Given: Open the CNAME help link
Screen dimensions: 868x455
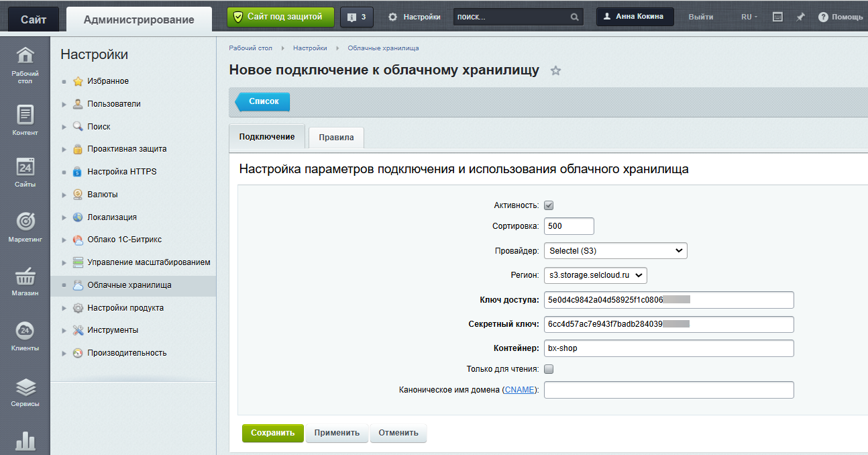Looking at the screenshot, I should [520, 390].
